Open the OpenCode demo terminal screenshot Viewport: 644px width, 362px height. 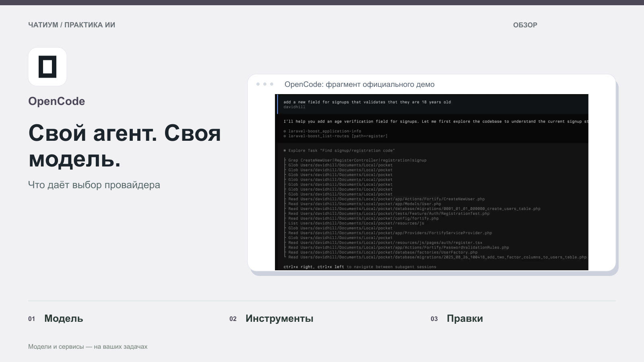(431, 182)
